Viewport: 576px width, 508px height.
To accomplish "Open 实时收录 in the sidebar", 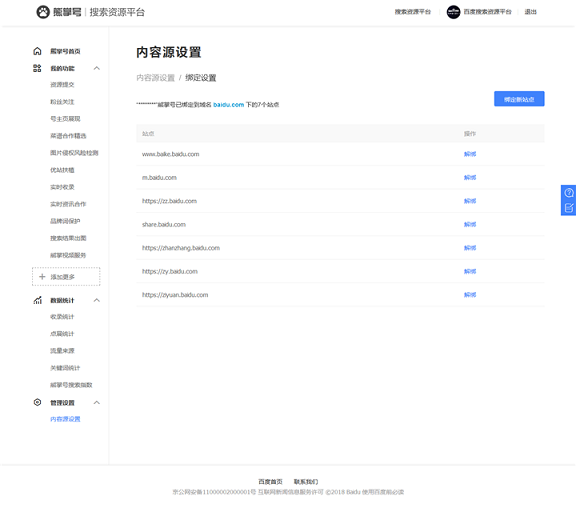I will pos(62,187).
